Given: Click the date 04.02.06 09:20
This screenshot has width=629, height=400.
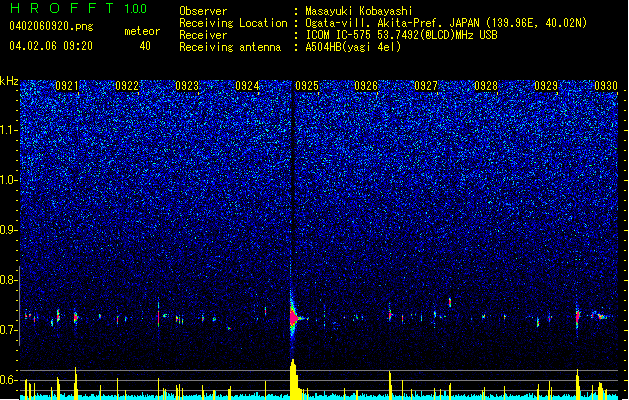Looking at the screenshot, I should (x=51, y=46).
